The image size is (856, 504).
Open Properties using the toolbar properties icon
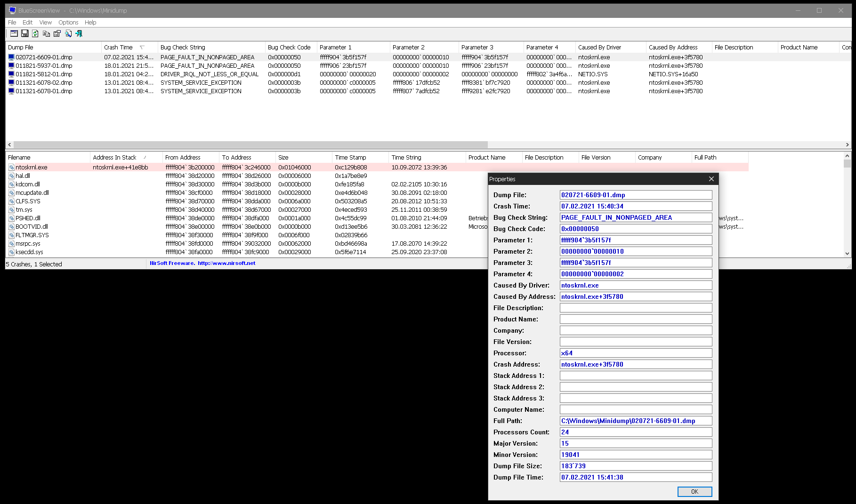click(57, 33)
